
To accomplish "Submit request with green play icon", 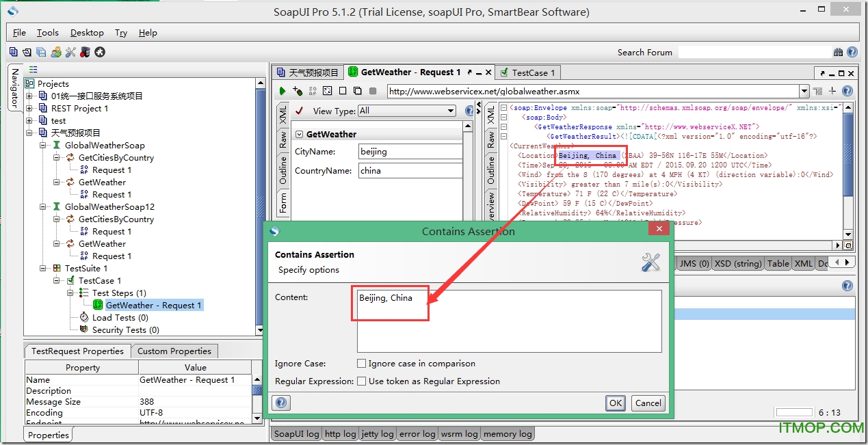I will point(282,91).
